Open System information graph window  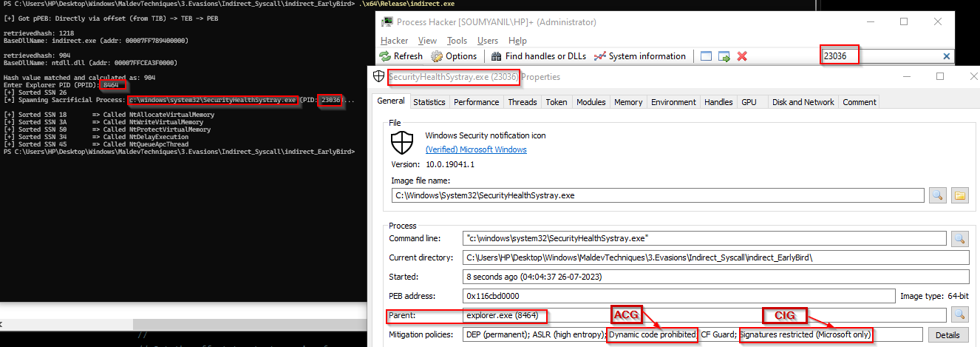[x=640, y=56]
